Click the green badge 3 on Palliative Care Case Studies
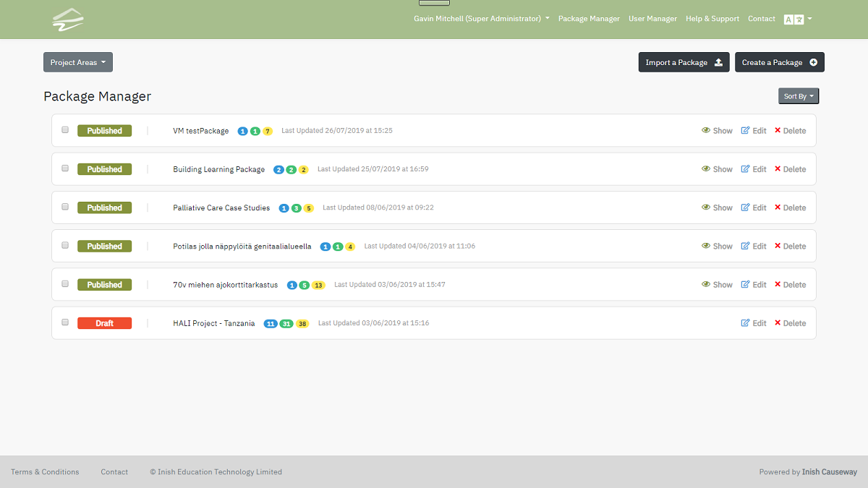The image size is (868, 488). tap(297, 208)
